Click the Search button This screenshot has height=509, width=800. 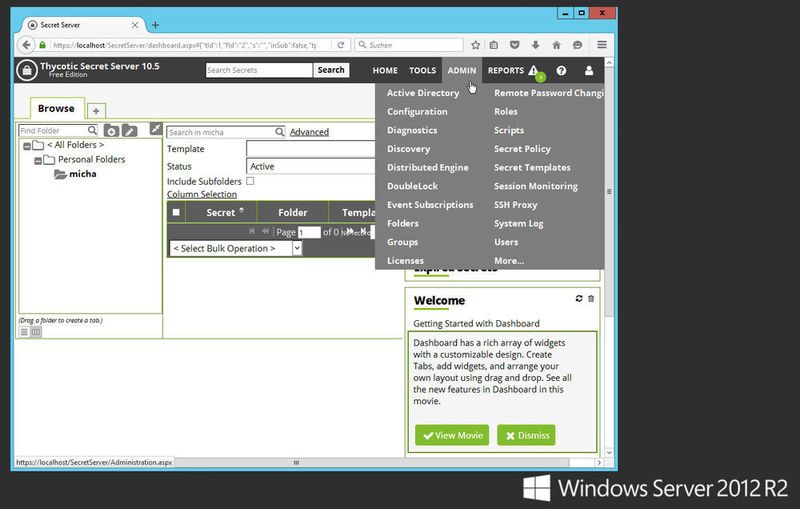pos(331,70)
